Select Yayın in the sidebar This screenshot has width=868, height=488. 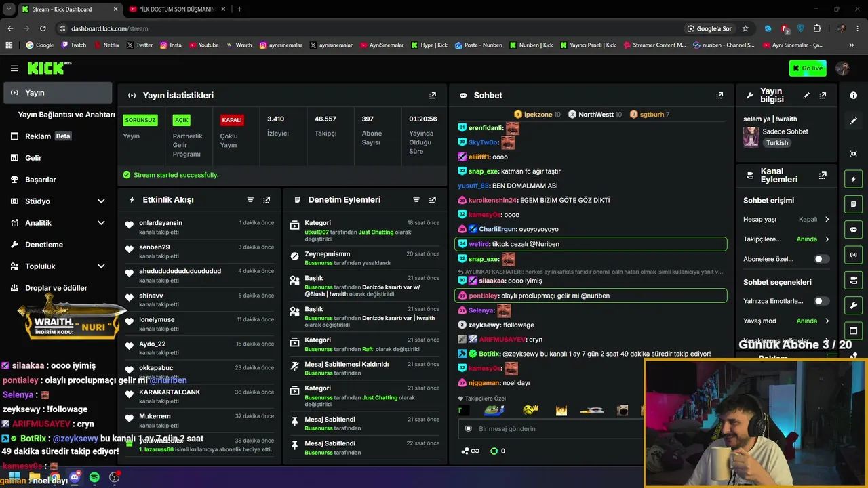click(57, 93)
